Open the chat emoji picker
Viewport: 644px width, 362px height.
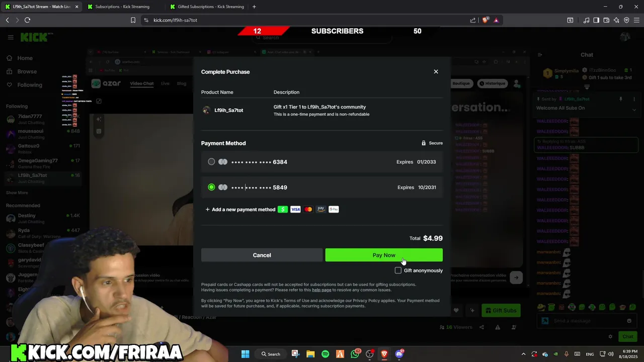pos(629,321)
